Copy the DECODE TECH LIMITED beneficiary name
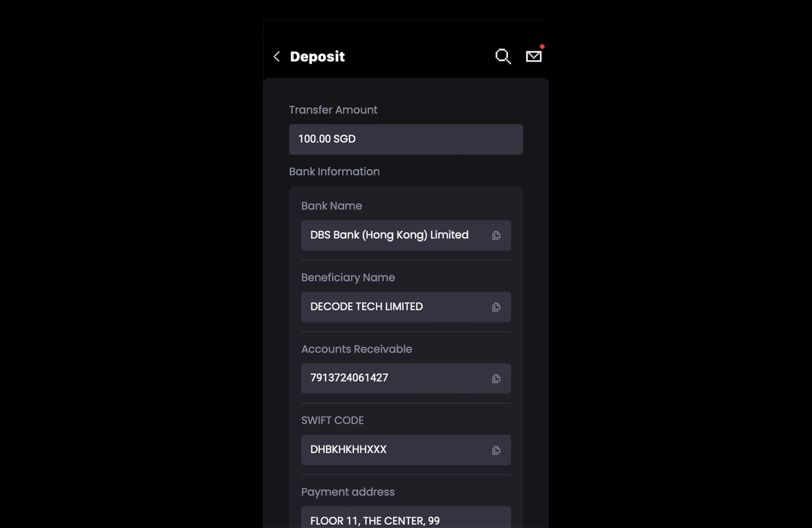The image size is (812, 528). (x=496, y=307)
